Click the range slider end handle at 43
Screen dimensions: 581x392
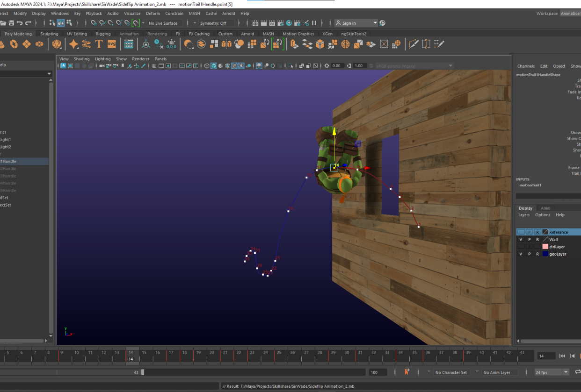[143, 372]
